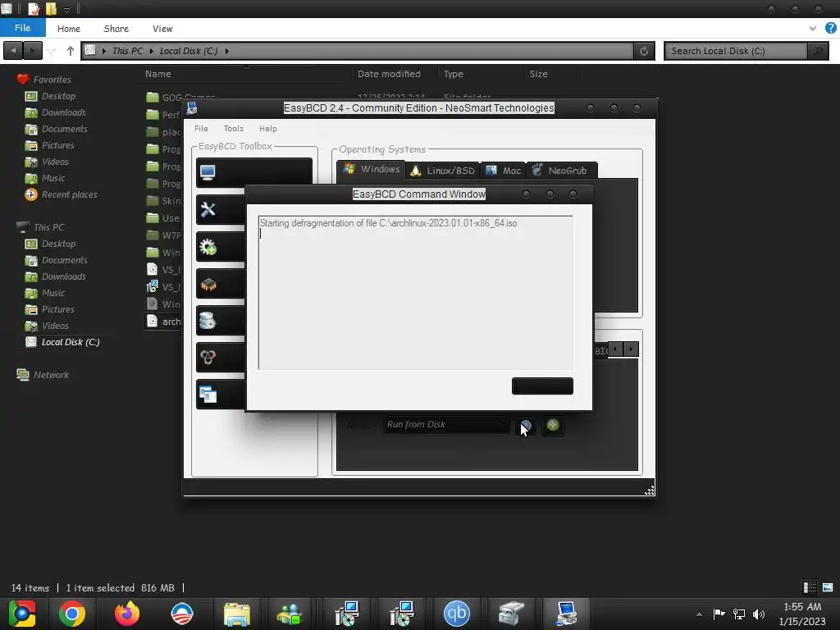Viewport: 840px width, 630px height.
Task: Open BCD Deployment rings icon button
Action: (x=221, y=358)
